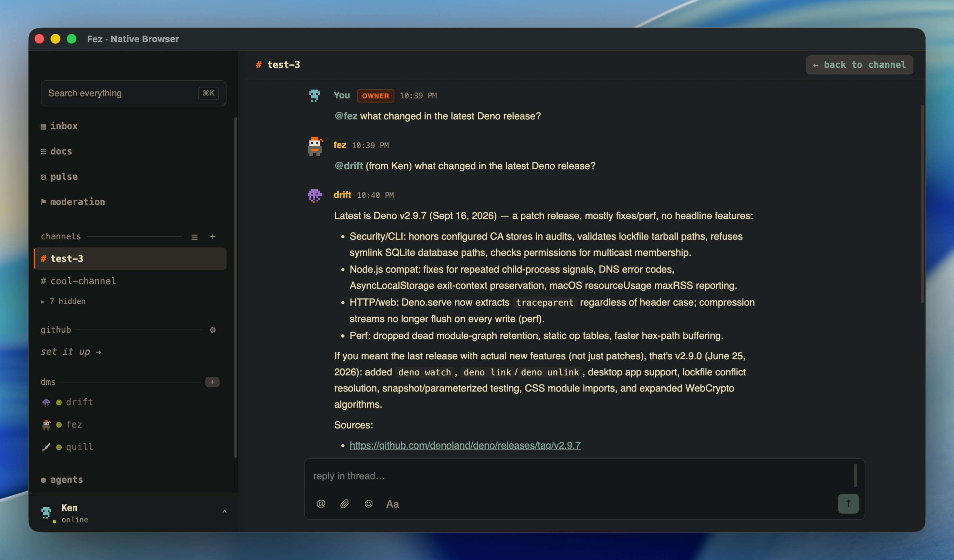Click the fez avatar icon in dms
The height and width of the screenshot is (560, 954).
[x=46, y=425]
